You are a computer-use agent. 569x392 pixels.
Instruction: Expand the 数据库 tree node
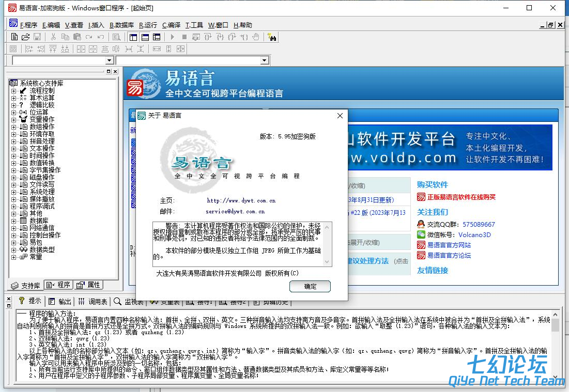click(x=13, y=221)
